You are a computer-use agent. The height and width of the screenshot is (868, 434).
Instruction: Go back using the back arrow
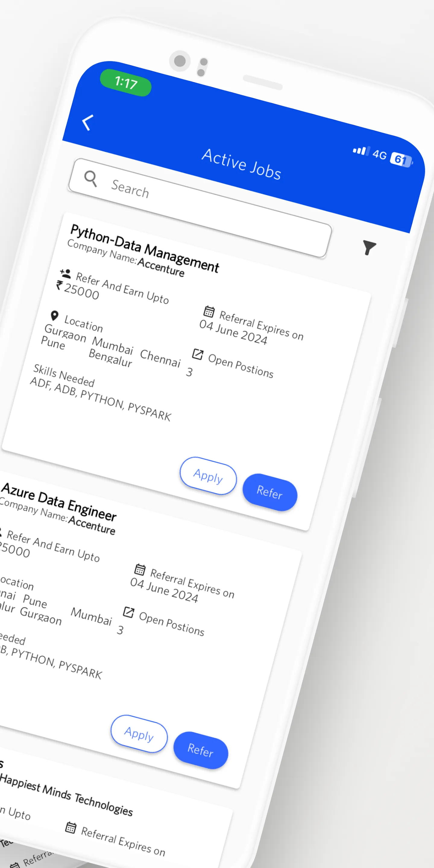(88, 122)
